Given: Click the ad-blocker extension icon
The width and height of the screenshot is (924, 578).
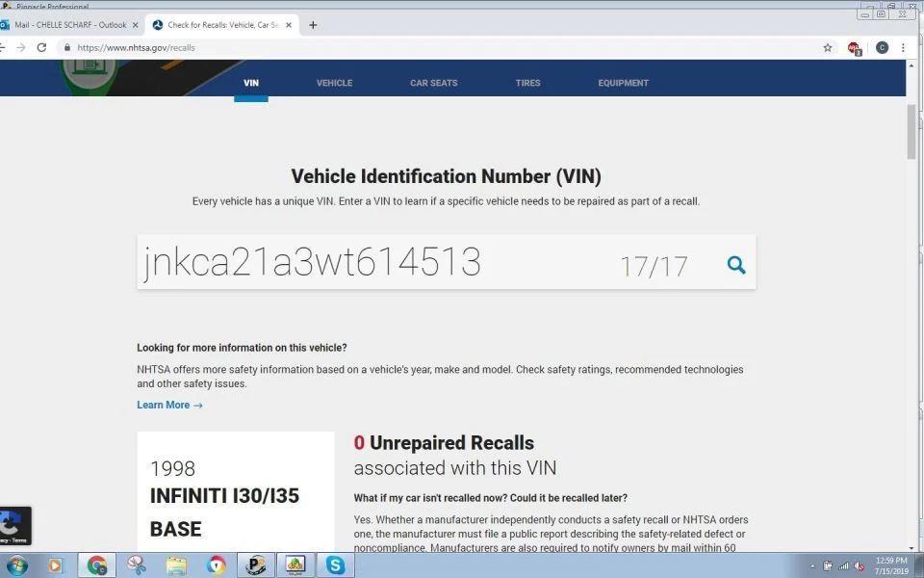Looking at the screenshot, I should (855, 47).
